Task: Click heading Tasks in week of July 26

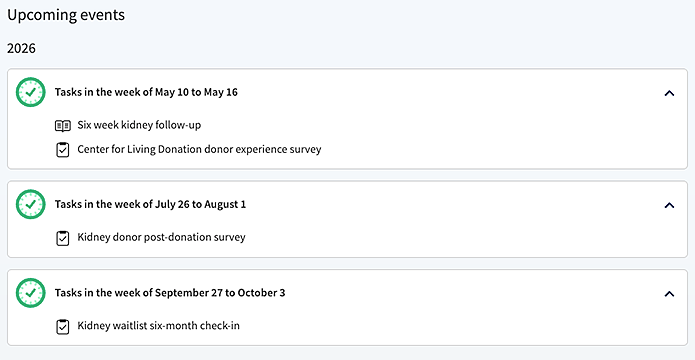Action: coord(150,204)
